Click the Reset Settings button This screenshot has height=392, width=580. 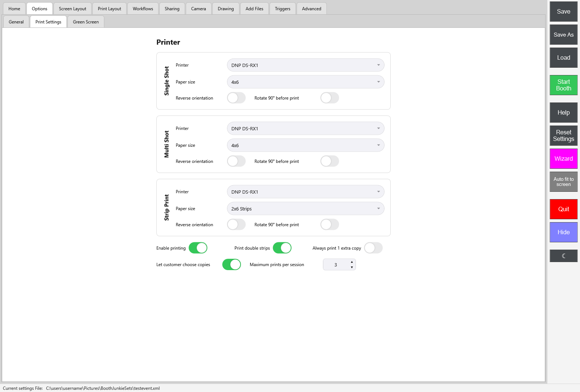coord(564,135)
